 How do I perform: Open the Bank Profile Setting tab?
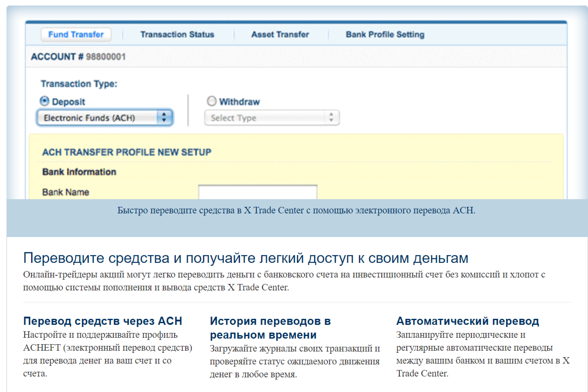coord(385,34)
